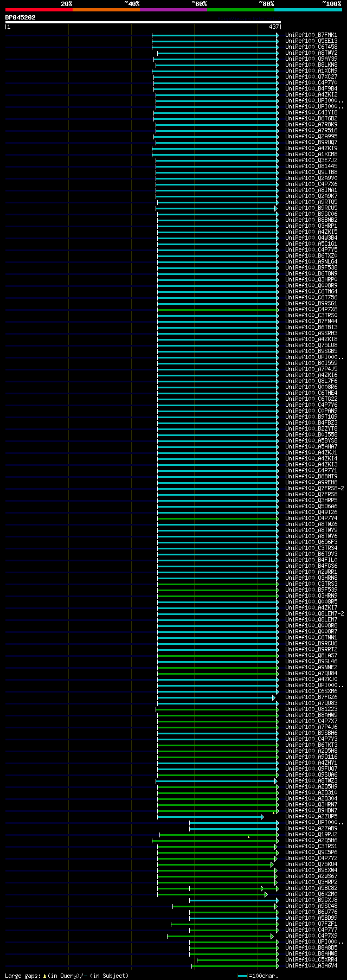Click UniRef100_B9RSG1 label
The image size is (347, 980).
(311, 303)
